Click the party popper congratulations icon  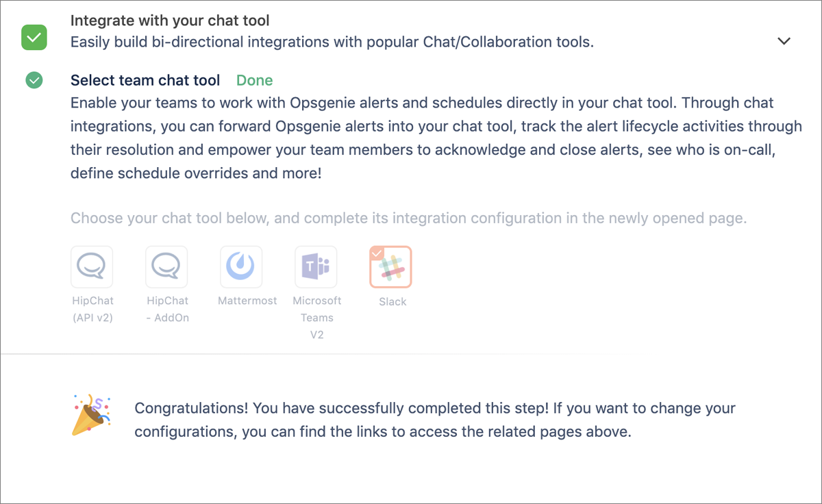pos(92,415)
